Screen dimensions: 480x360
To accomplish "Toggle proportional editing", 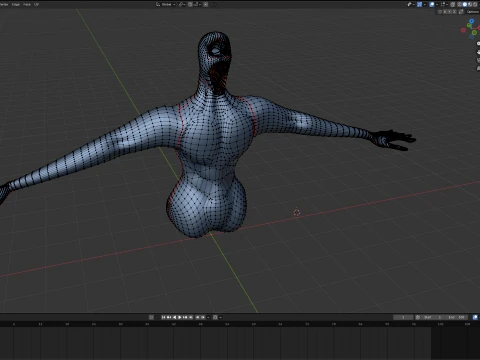I will (x=206, y=4).
